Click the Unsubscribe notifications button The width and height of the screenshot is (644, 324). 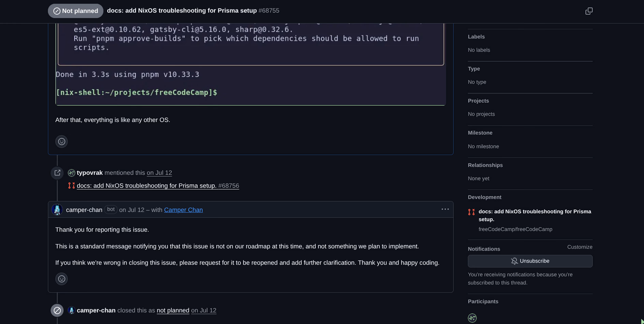[x=530, y=261]
